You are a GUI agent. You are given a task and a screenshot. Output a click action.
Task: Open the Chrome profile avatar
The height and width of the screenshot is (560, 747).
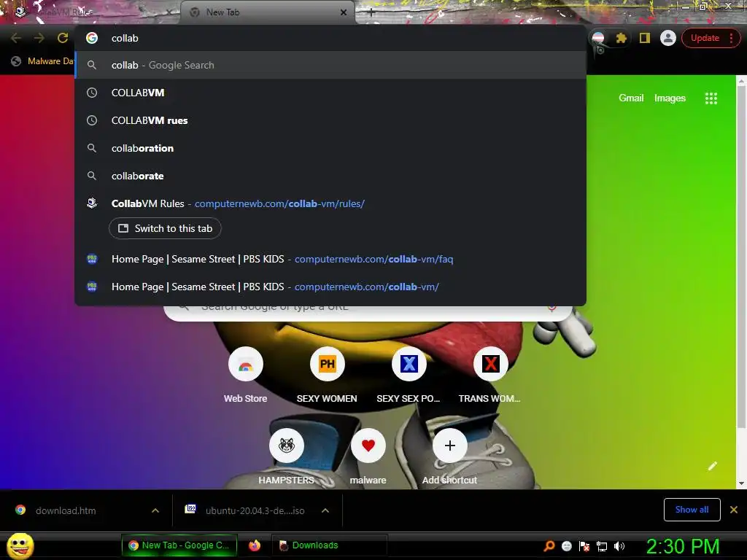[668, 38]
